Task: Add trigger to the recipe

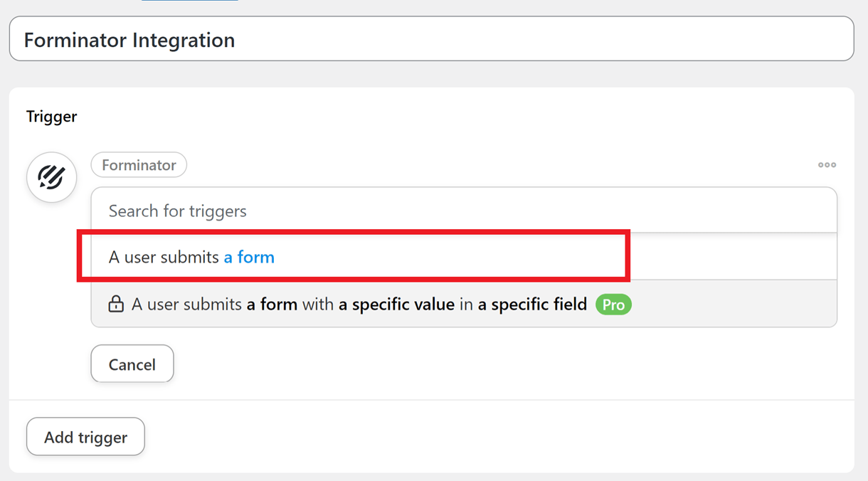Action: 85,437
